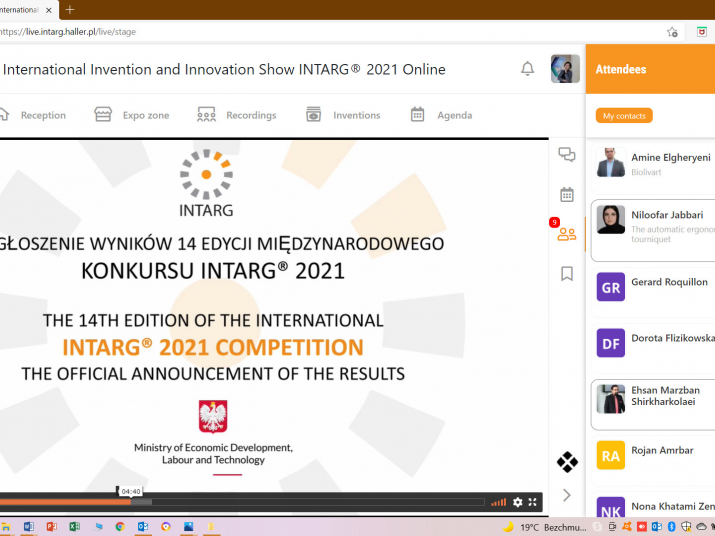This screenshot has height=536, width=715.
Task: Adjust the video volume bars
Action: pos(499,502)
